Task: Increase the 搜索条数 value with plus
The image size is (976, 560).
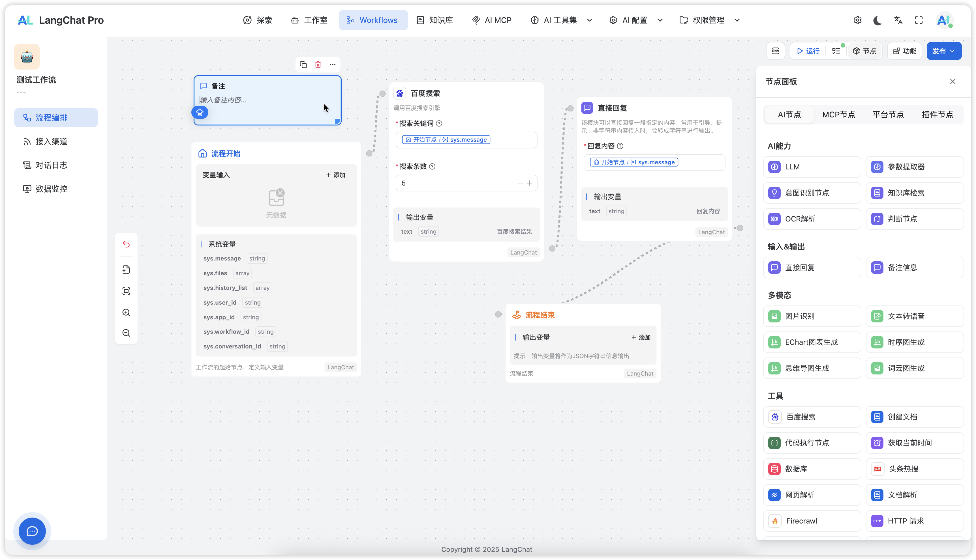Action: coord(529,183)
